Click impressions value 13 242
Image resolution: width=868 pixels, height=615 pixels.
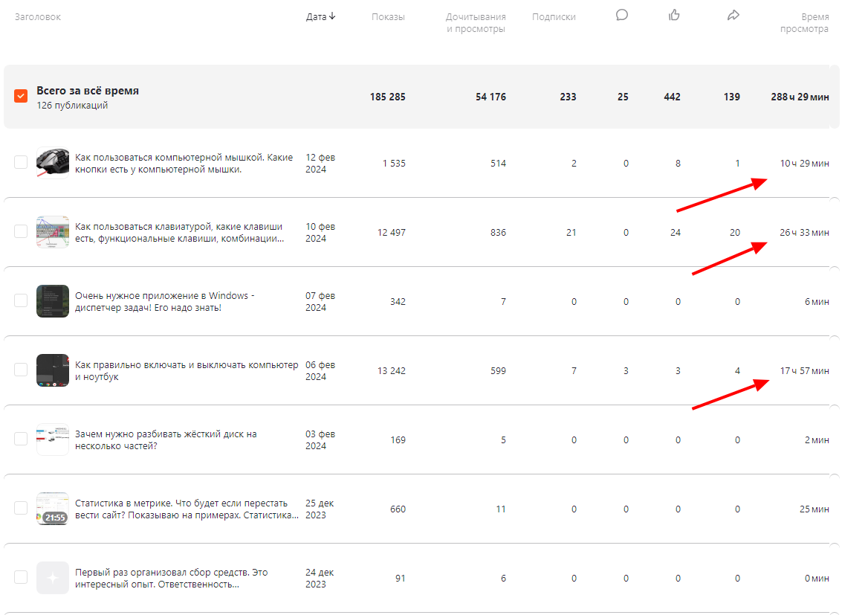[x=392, y=370]
